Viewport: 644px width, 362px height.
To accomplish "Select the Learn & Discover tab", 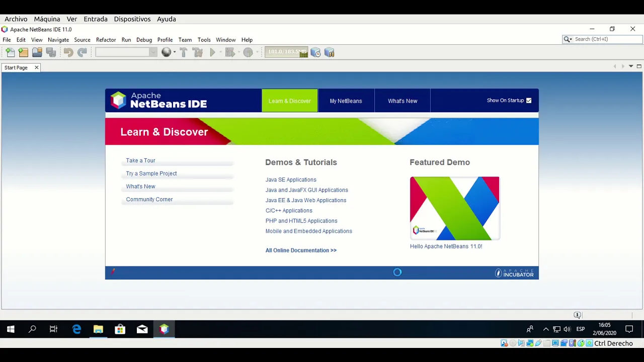I will coord(290,101).
